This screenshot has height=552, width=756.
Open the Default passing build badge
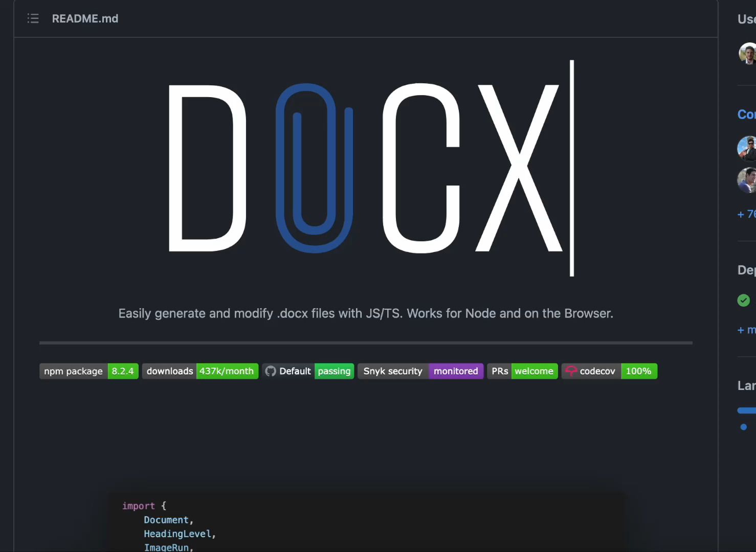(x=308, y=371)
